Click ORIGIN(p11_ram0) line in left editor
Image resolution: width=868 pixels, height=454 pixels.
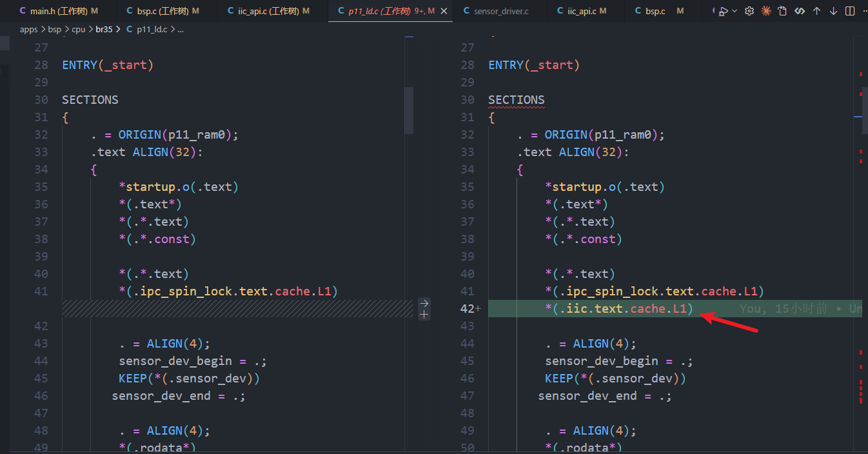coord(164,135)
